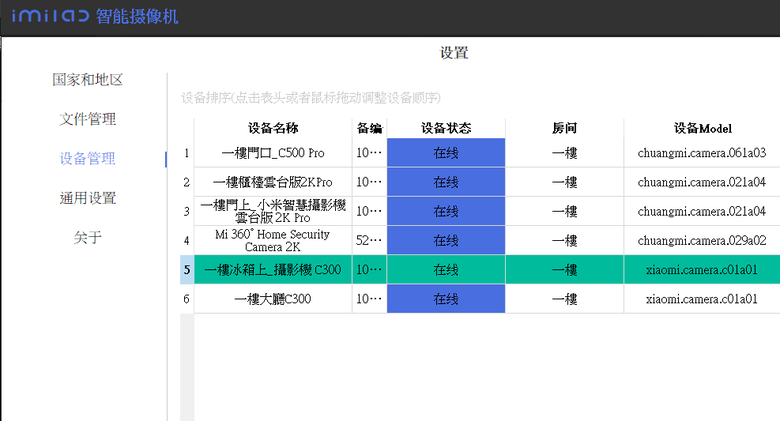Select the 设备管理 settings section
This screenshot has width=780, height=421.
point(88,158)
